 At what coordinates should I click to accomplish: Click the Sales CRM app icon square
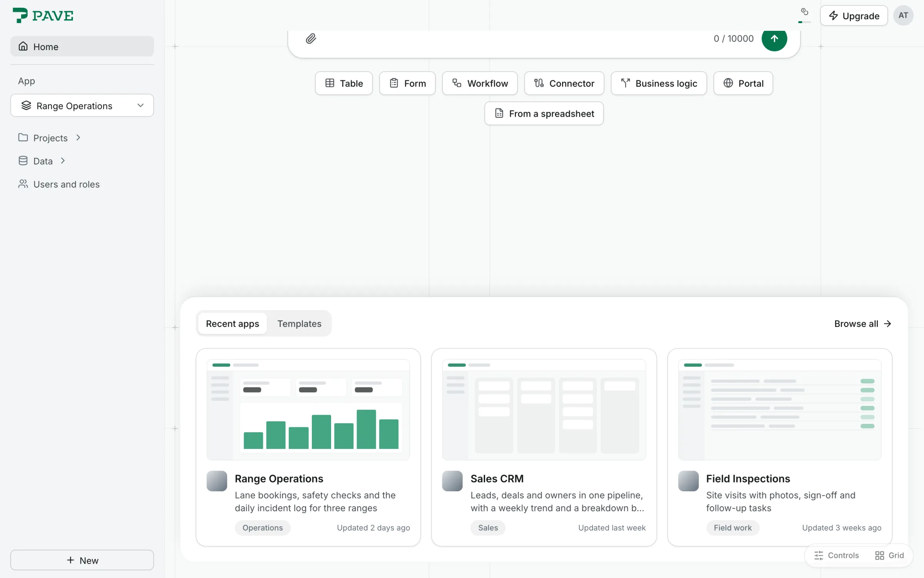pos(452,481)
